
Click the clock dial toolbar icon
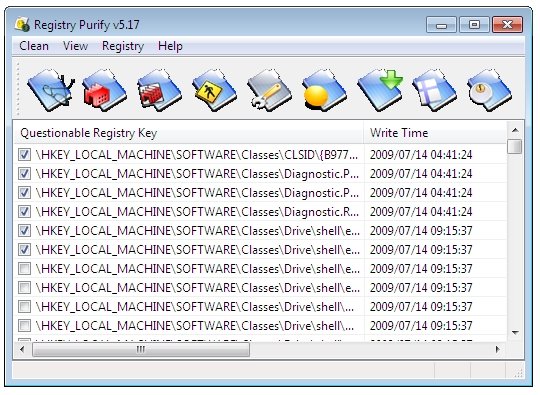[490, 90]
